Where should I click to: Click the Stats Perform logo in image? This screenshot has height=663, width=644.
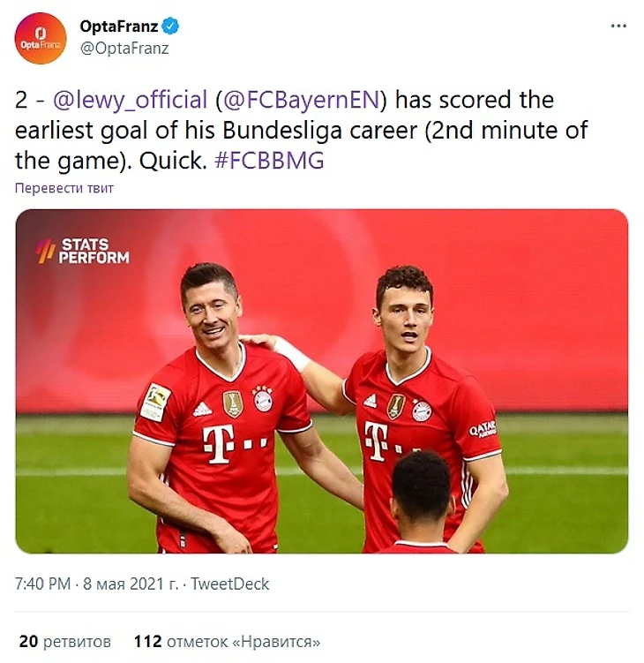click(82, 251)
